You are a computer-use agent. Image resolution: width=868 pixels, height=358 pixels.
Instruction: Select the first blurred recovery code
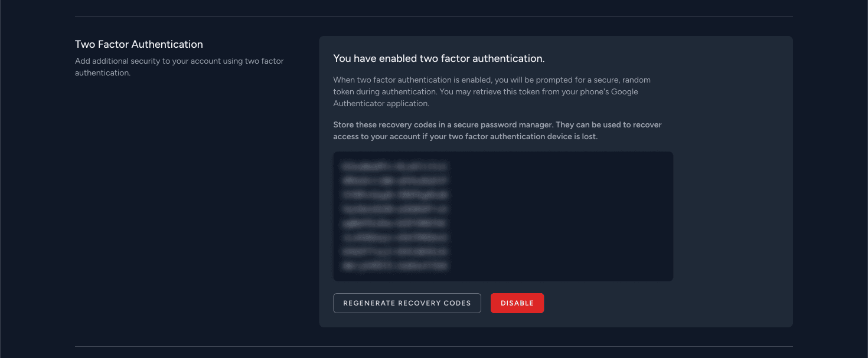394,166
